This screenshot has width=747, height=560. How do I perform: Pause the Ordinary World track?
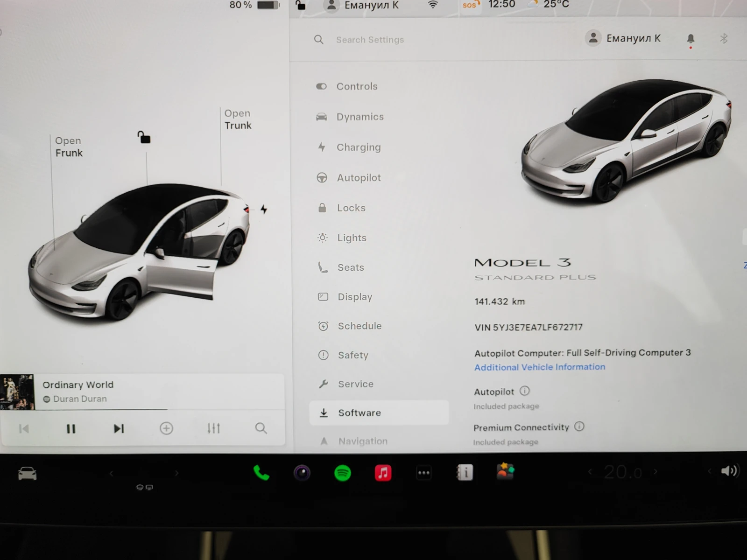point(71,428)
